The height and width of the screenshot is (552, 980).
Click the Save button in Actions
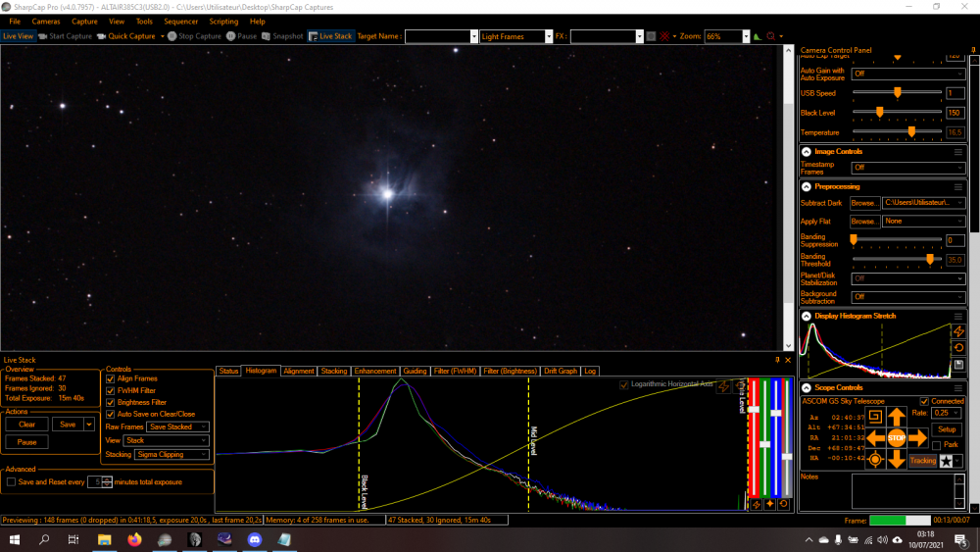click(68, 425)
